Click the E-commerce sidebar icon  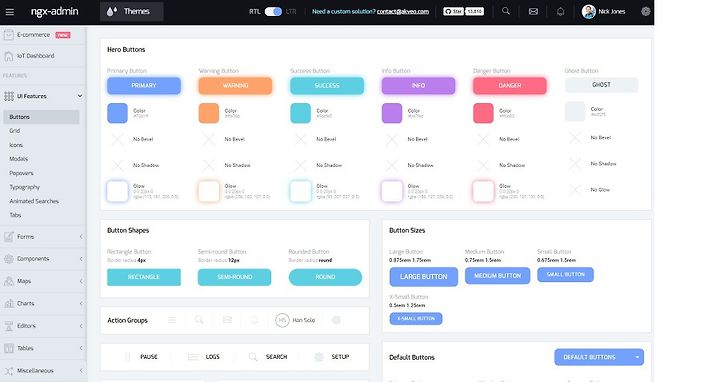[x=9, y=35]
